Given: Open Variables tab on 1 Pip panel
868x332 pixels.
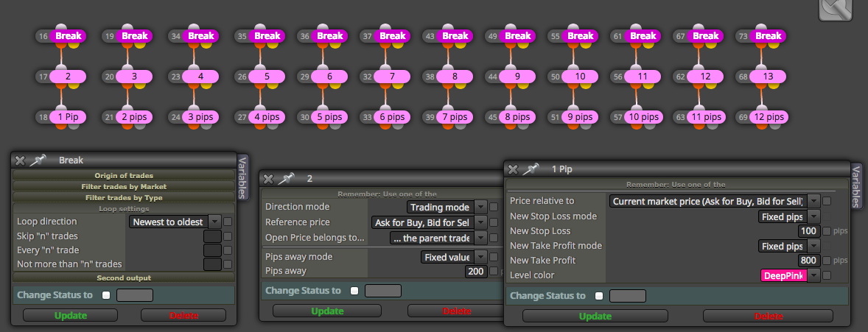Looking at the screenshot, I should coord(856,186).
